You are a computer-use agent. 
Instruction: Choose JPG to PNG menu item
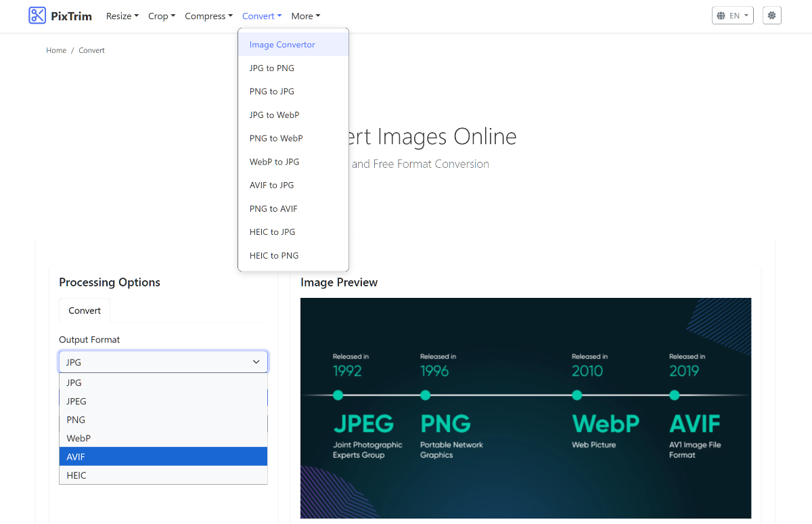point(271,68)
